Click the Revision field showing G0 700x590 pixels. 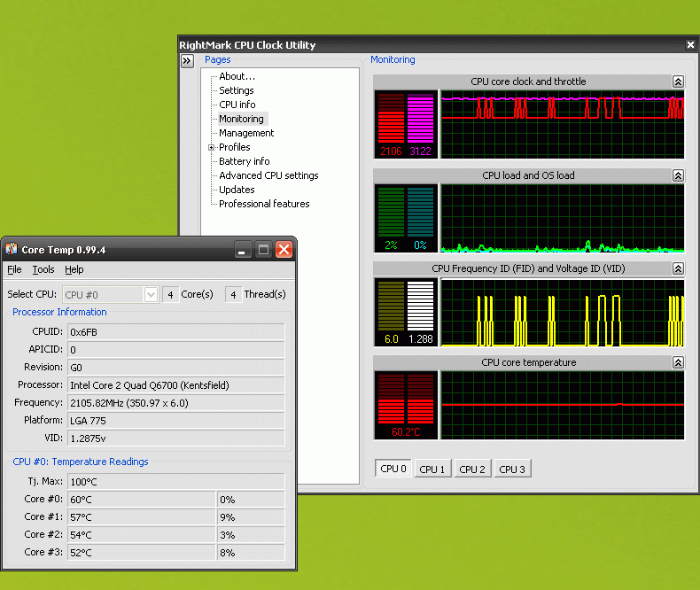[176, 368]
